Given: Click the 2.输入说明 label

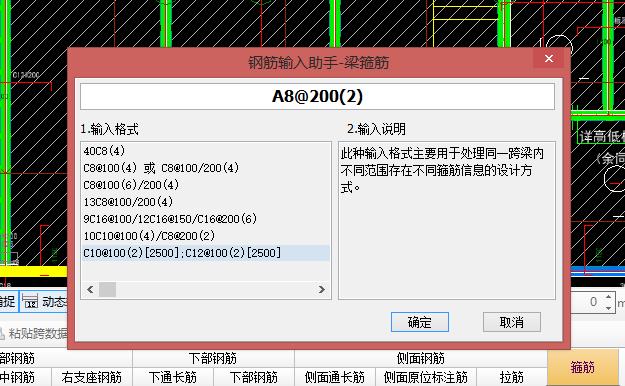Looking at the screenshot, I should (376, 129).
